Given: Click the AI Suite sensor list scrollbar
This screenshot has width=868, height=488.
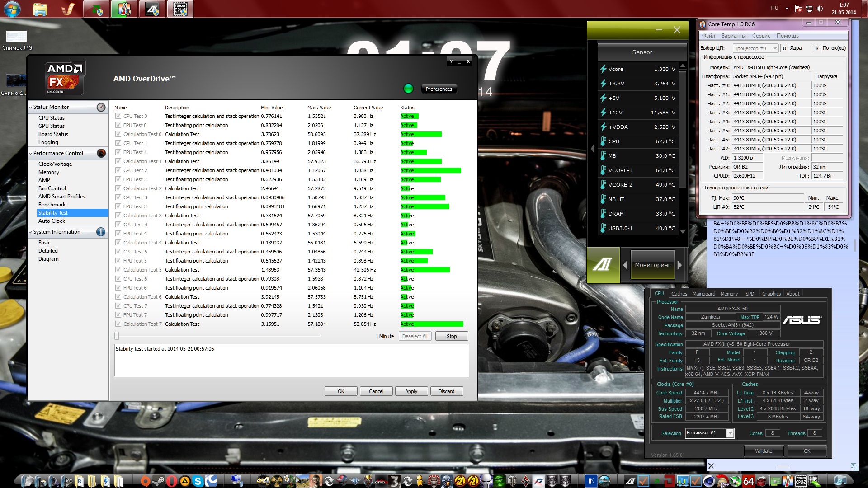Looking at the screenshot, I should pos(683,129).
